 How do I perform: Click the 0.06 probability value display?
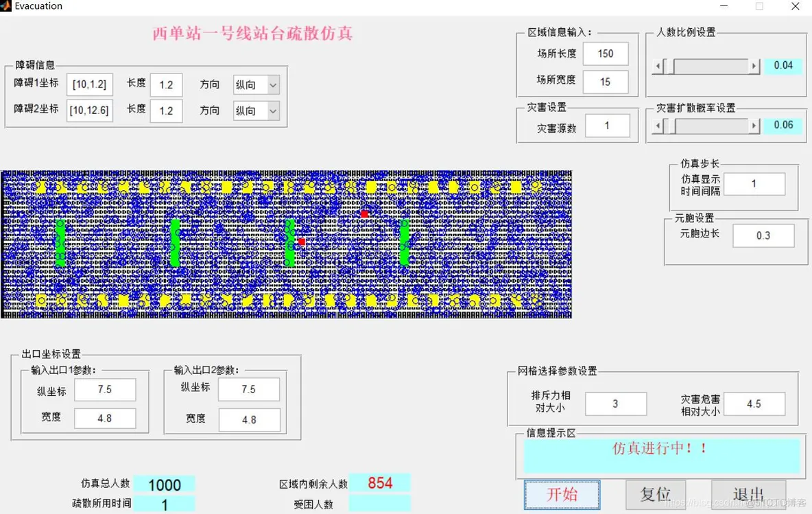[x=783, y=125]
